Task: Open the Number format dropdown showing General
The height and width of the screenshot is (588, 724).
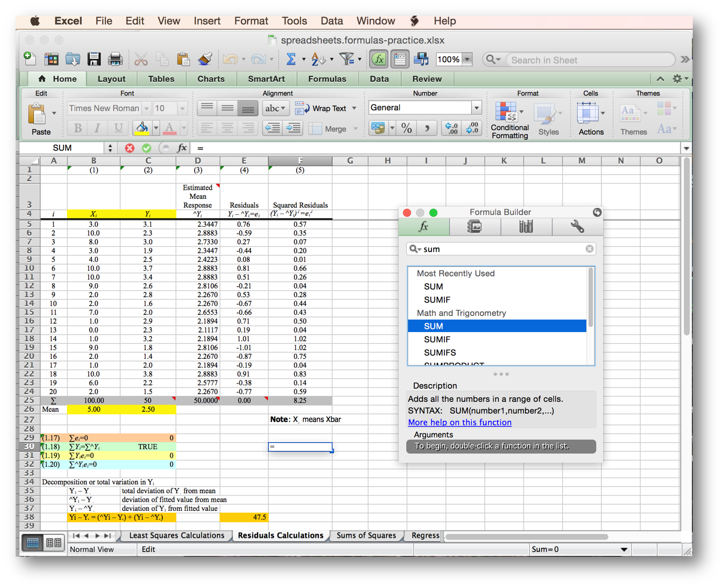Action: tap(424, 107)
